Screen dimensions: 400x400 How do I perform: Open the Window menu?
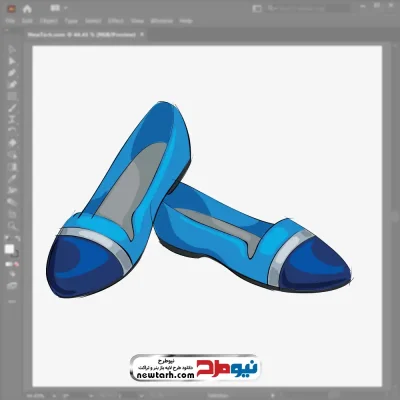tap(162, 21)
